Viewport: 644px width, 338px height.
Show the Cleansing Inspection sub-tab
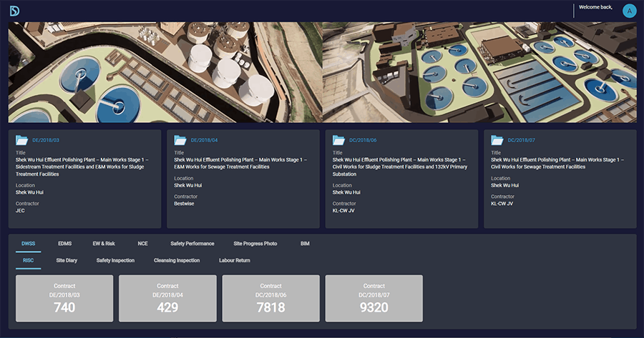click(x=176, y=261)
